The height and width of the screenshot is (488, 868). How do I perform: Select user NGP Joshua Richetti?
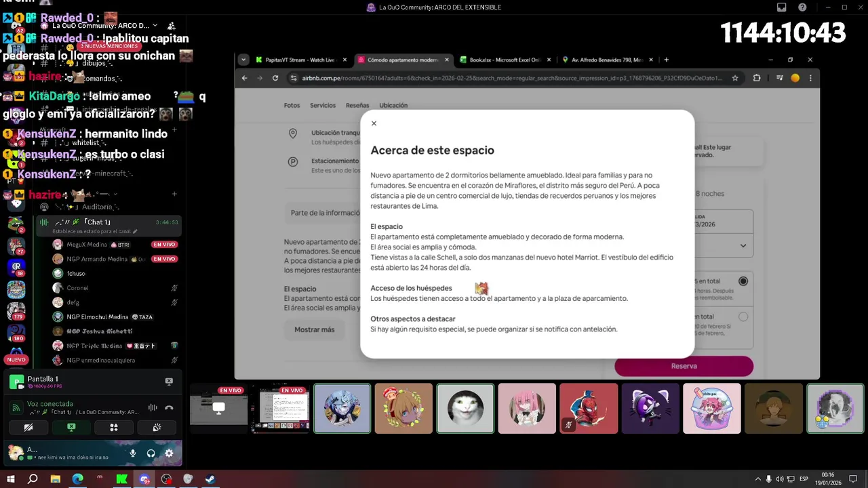[x=114, y=331]
